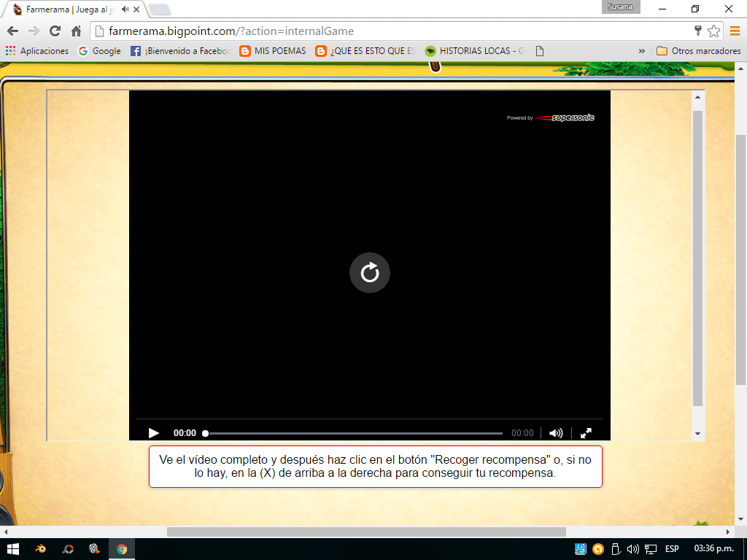The height and width of the screenshot is (560, 747).
Task: Click the network tray icon
Action: (x=650, y=549)
